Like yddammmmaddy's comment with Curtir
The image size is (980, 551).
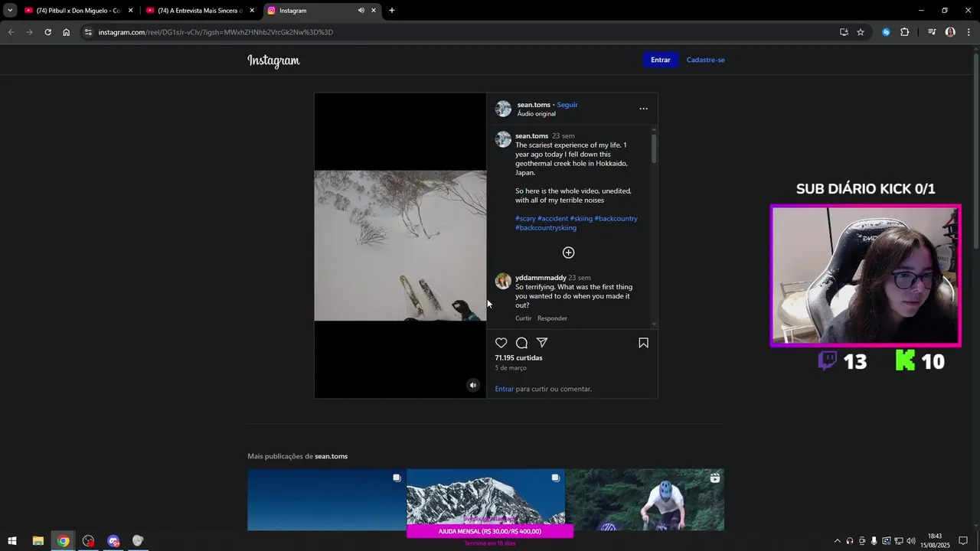pos(523,318)
